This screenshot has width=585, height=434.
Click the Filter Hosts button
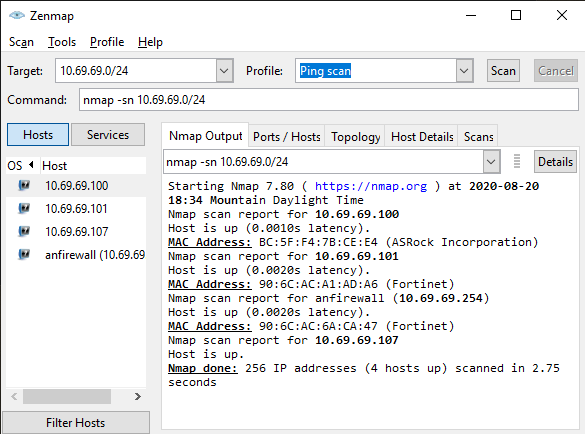coord(76,422)
